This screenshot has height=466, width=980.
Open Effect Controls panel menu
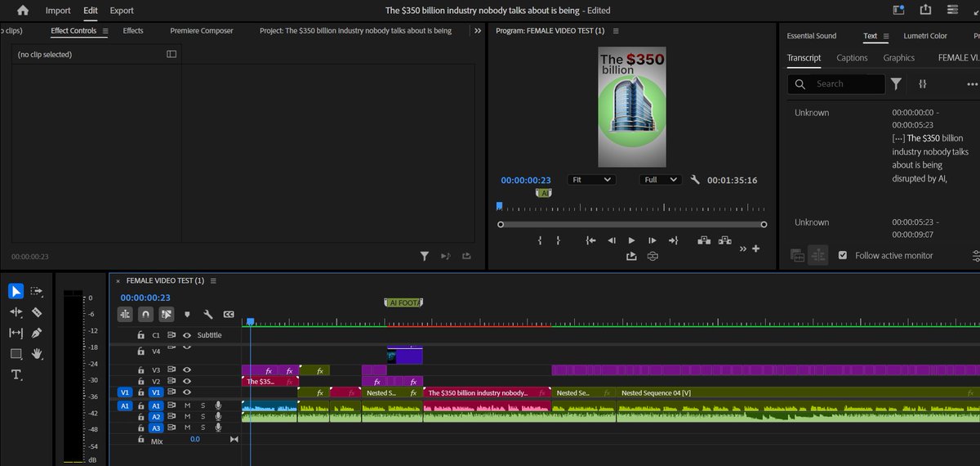coord(105,31)
